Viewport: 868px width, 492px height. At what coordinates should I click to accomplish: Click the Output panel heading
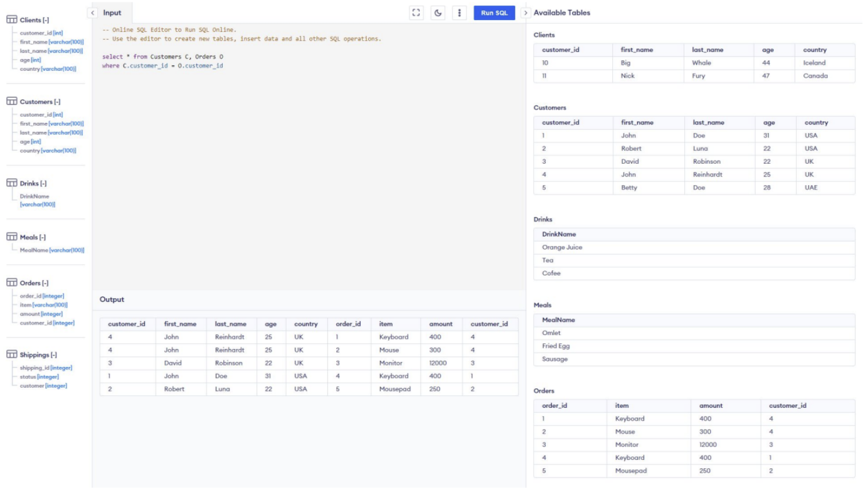coord(112,300)
